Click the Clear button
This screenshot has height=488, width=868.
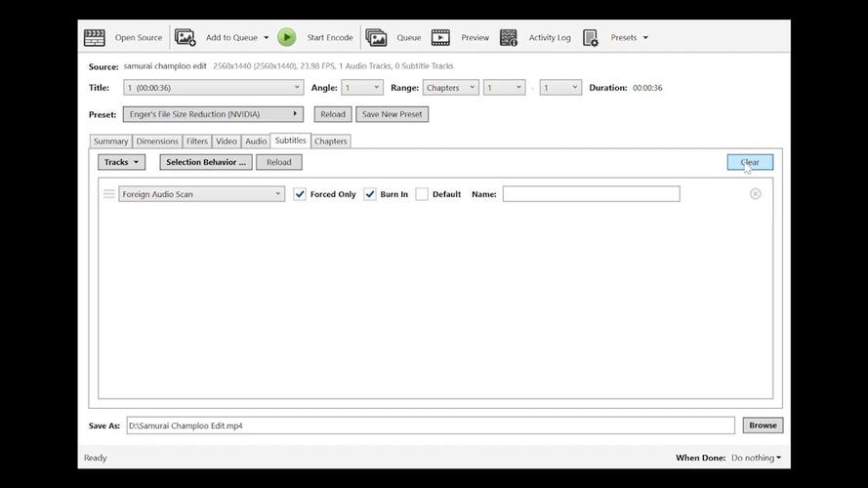coord(750,162)
